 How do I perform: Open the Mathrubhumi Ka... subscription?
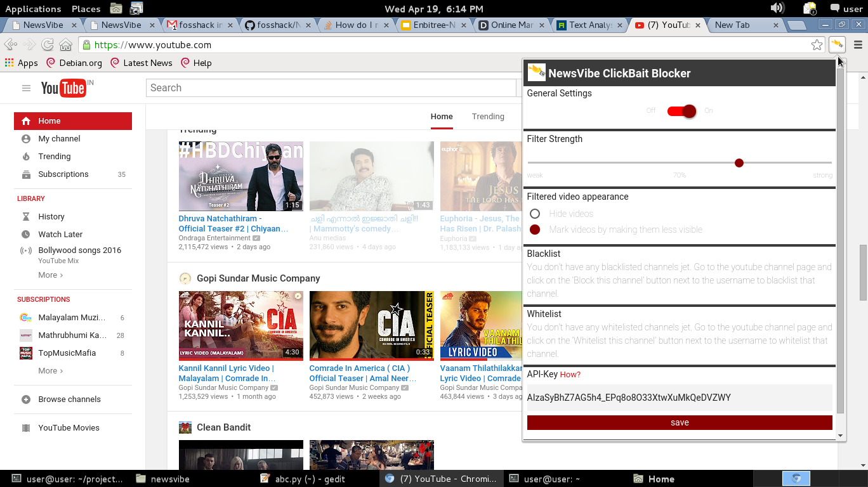[x=73, y=335]
